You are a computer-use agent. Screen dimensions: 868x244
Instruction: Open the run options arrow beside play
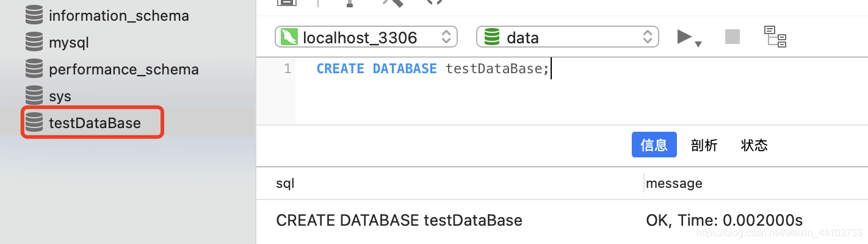pyautogui.click(x=698, y=44)
